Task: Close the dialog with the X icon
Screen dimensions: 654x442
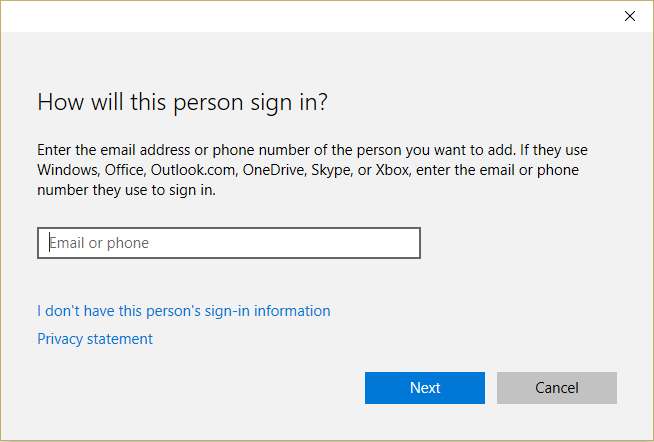Action: [x=629, y=16]
